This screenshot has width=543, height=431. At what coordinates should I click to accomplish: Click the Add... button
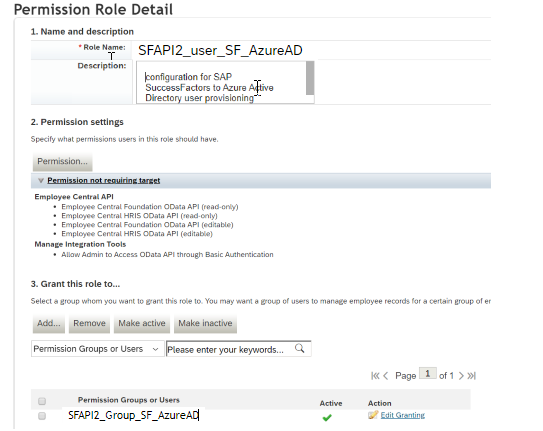point(49,324)
